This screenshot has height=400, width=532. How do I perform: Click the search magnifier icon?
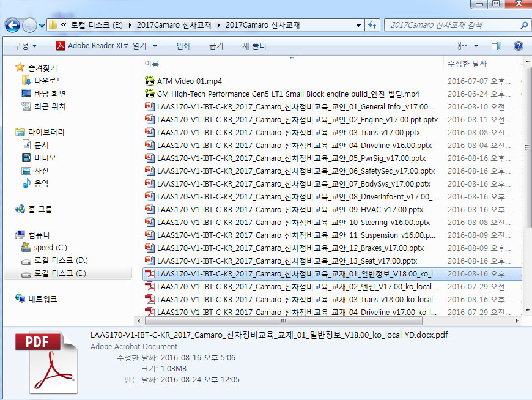tap(524, 25)
